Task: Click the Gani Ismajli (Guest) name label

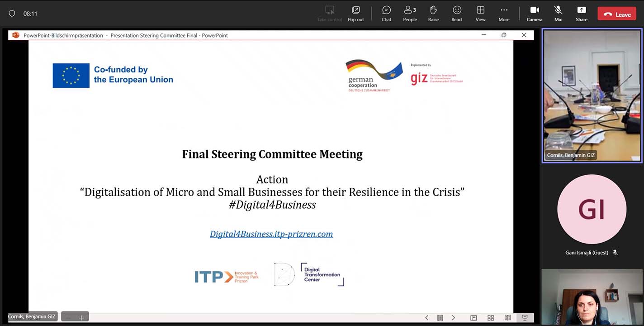Action: pyautogui.click(x=587, y=253)
